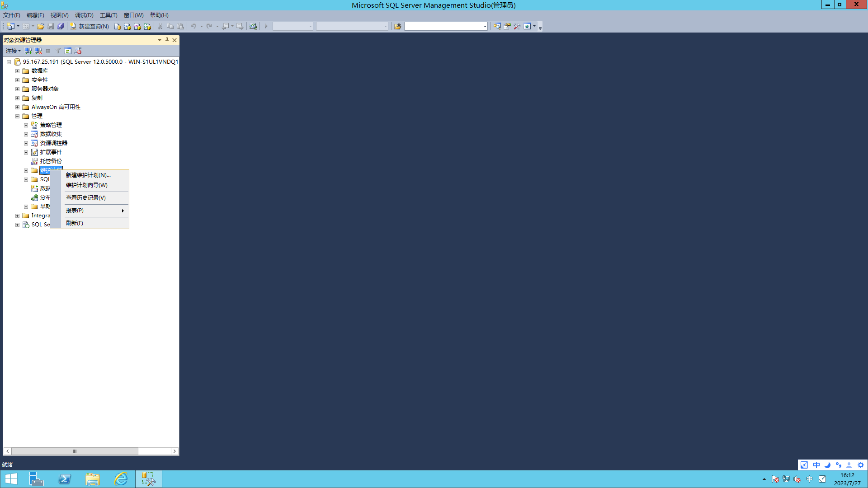Select 维护计划向导(W) in context menu

pos(87,185)
